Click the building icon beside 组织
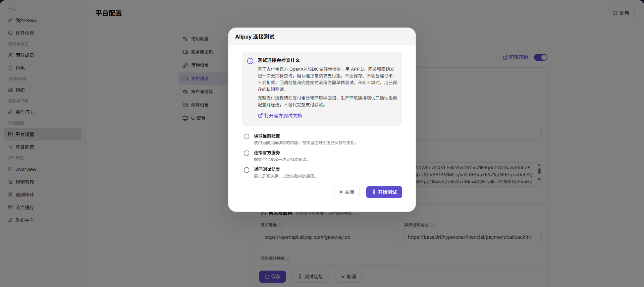 point(10,90)
